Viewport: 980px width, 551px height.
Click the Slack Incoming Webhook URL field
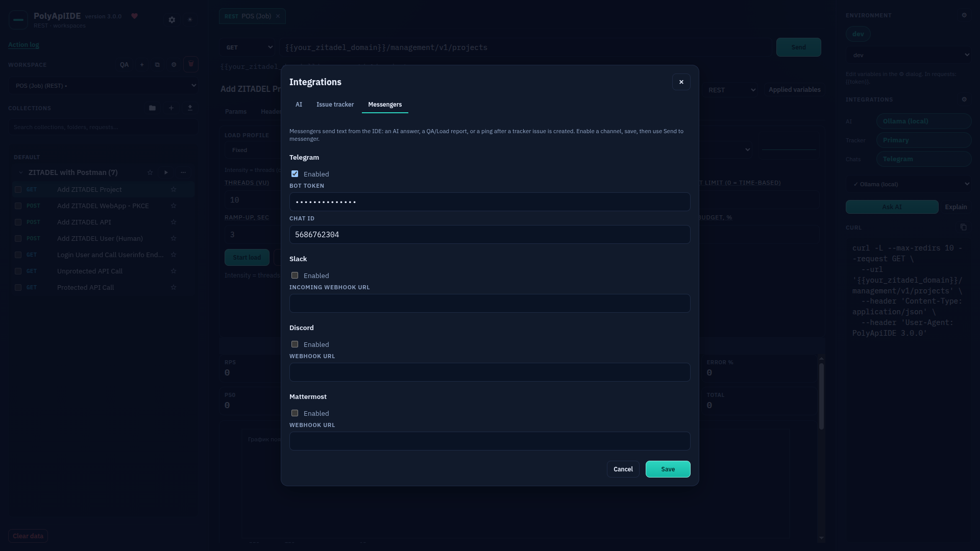[x=489, y=304]
